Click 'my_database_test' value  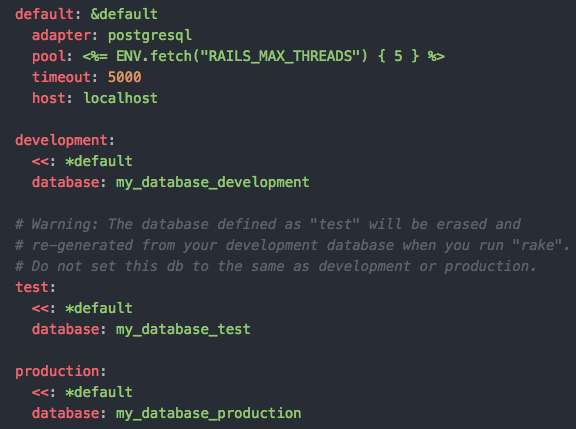pos(183,329)
